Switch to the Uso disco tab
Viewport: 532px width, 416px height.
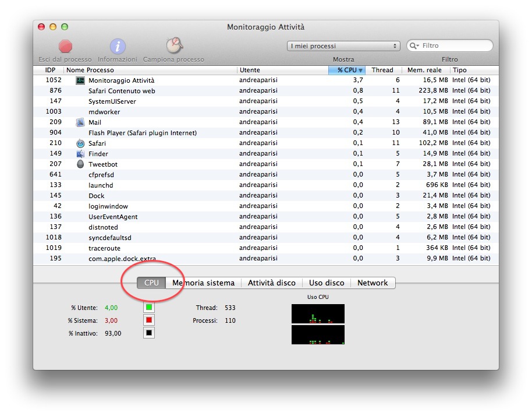[327, 283]
